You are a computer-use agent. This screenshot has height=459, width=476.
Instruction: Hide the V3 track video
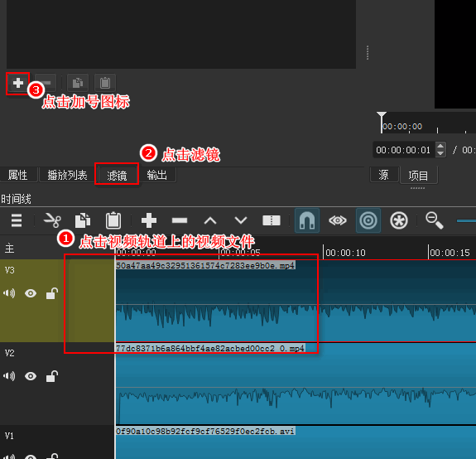click(x=31, y=293)
